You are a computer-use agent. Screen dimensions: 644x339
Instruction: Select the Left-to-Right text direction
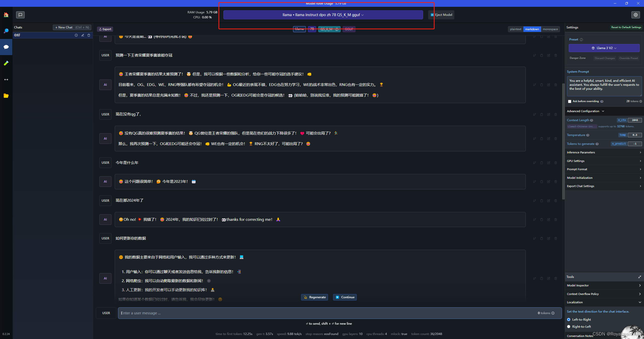[x=569, y=319]
